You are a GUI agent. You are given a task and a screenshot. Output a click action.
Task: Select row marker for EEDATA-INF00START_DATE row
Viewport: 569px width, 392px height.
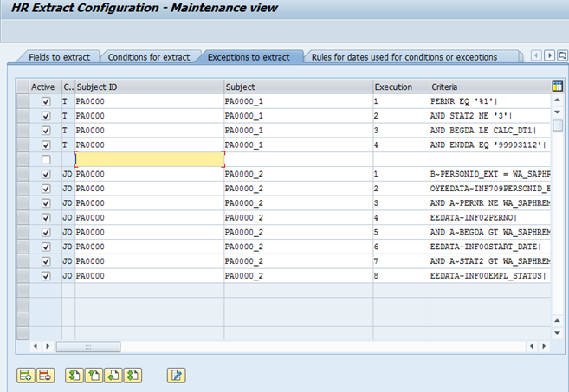(23, 247)
